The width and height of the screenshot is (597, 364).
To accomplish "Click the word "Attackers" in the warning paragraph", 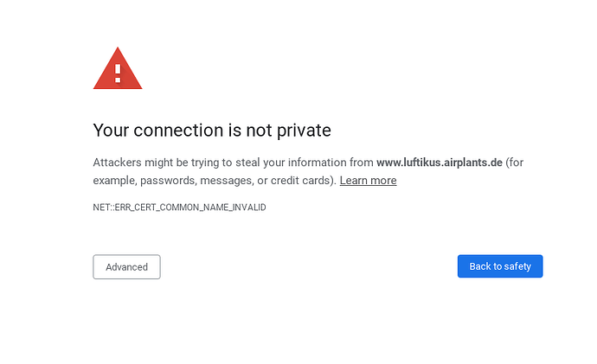I will coord(116,163).
